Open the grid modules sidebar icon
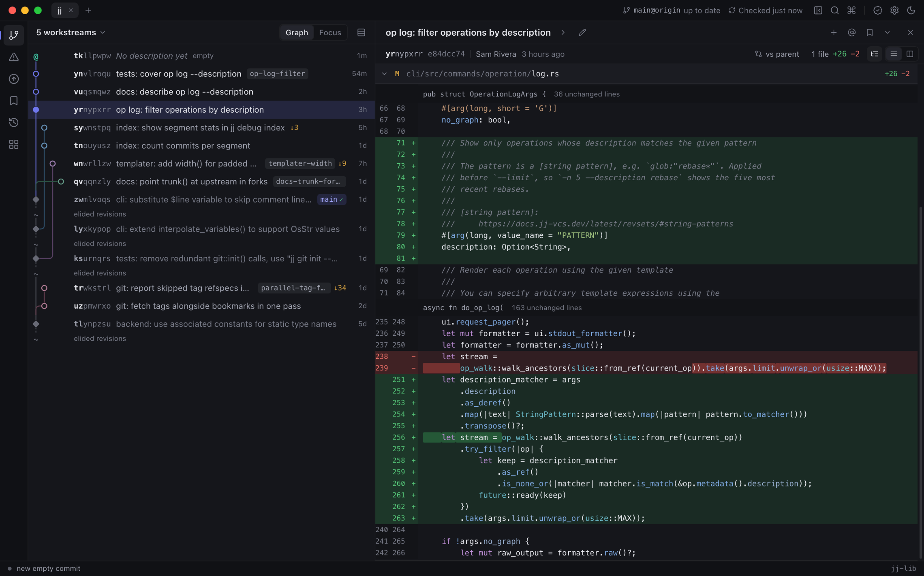The width and height of the screenshot is (924, 576). 14,145
